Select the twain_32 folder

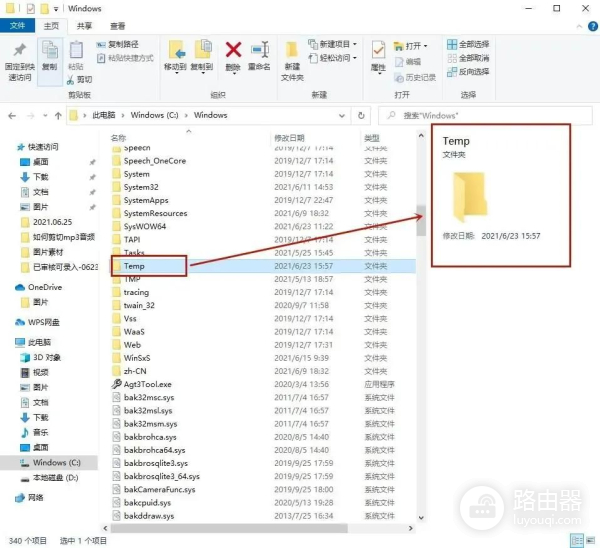click(x=139, y=305)
